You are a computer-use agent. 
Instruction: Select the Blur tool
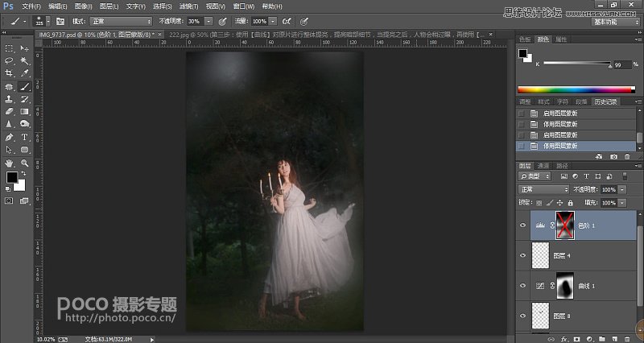point(9,124)
